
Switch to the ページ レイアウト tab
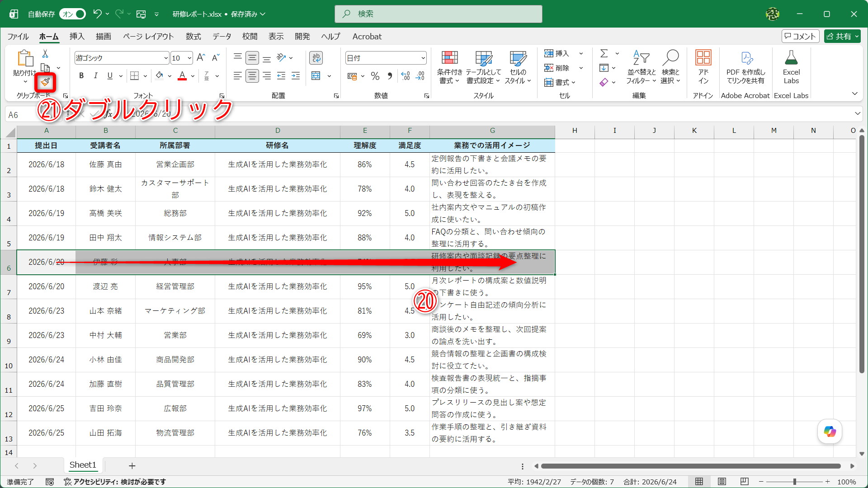[x=148, y=37]
